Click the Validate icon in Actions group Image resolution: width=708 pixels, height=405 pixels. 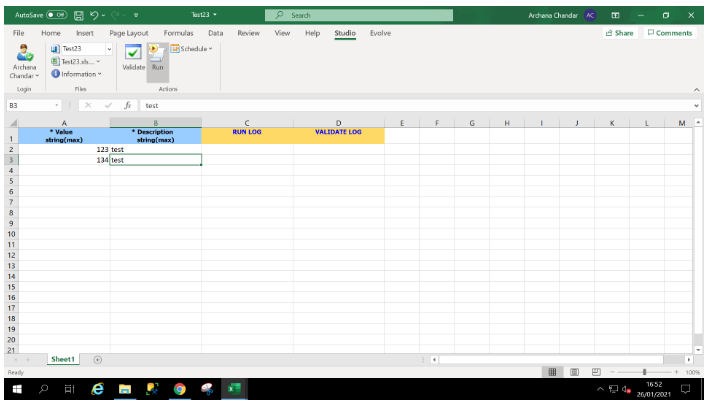133,54
